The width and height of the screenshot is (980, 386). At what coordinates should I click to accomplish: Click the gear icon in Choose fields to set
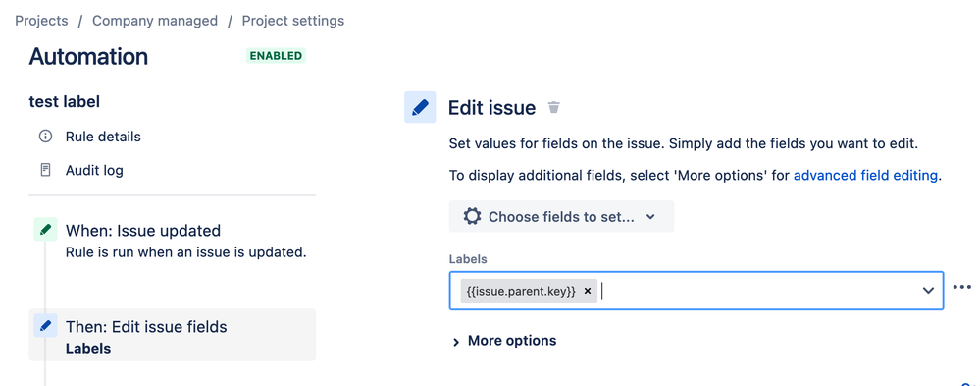pos(472,216)
